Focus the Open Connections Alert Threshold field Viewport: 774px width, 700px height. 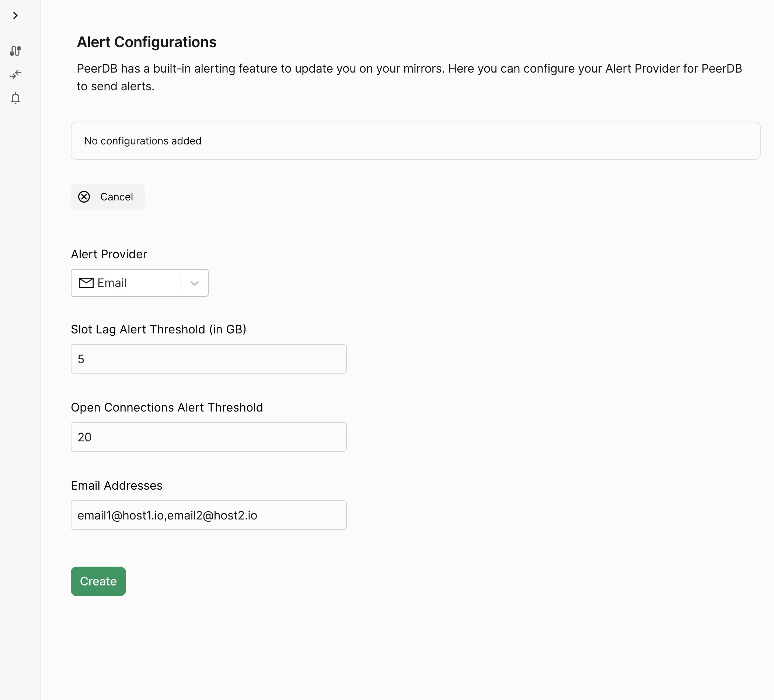(x=209, y=437)
